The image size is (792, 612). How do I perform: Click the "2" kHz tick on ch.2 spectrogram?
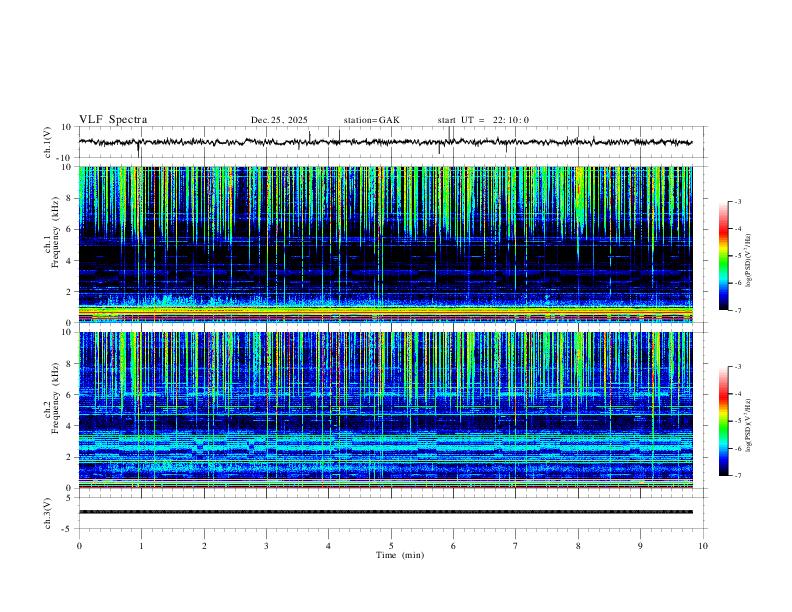[x=70, y=457]
